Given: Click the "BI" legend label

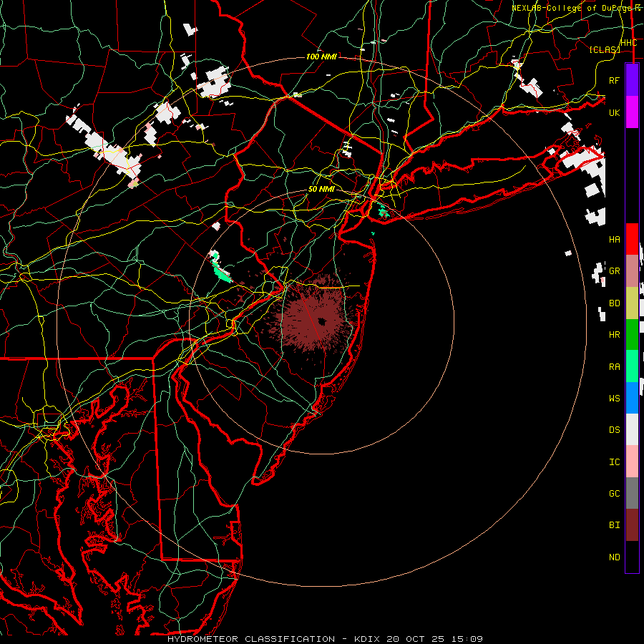Looking at the screenshot, I should (615, 525).
